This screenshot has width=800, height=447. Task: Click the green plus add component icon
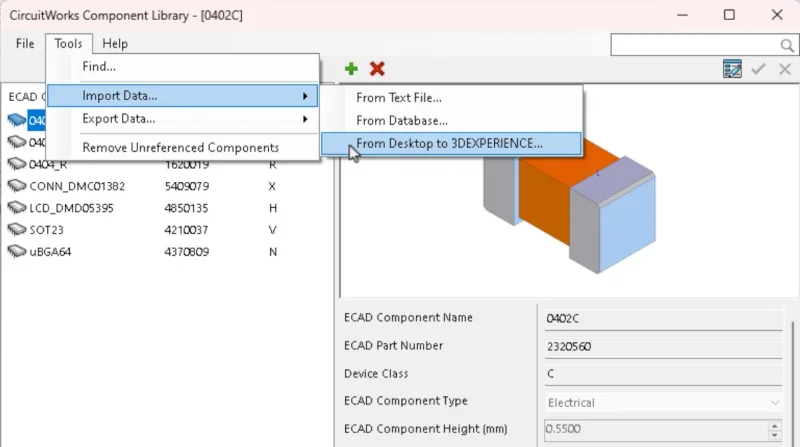[x=351, y=69]
